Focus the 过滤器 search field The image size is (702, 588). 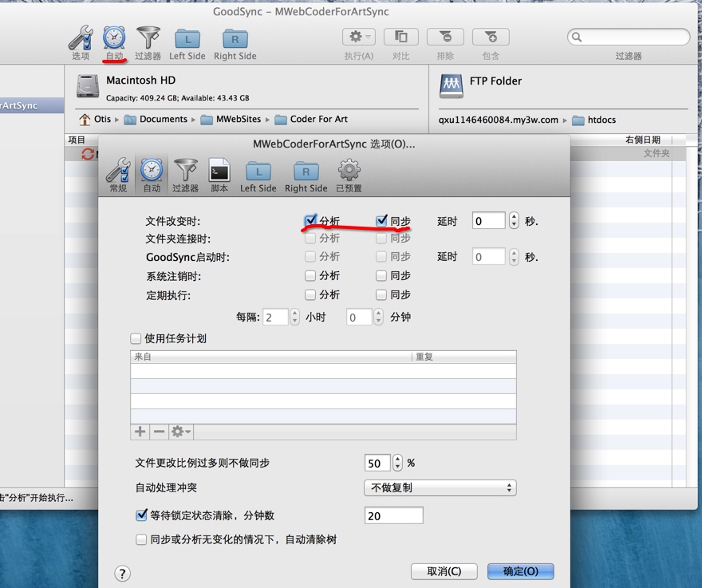coord(629,37)
